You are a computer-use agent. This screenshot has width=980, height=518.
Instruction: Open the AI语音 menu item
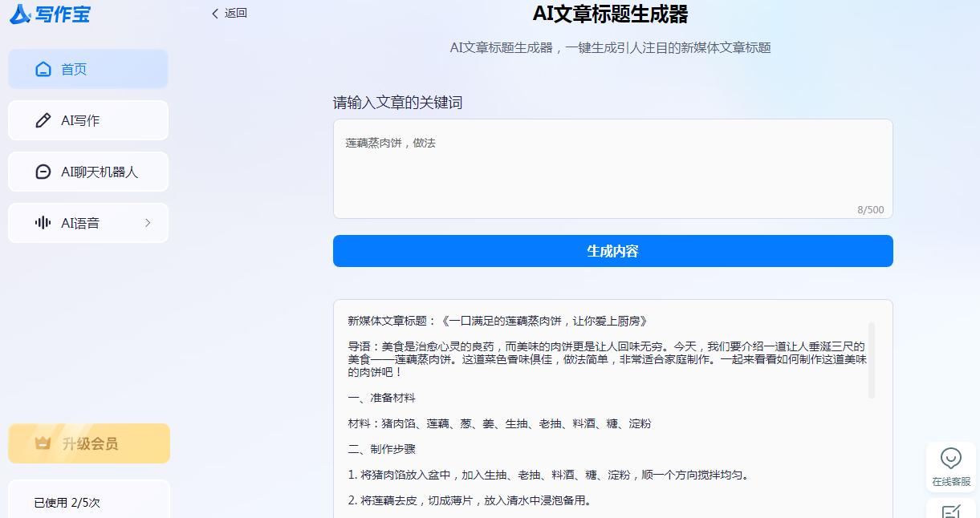pos(88,224)
